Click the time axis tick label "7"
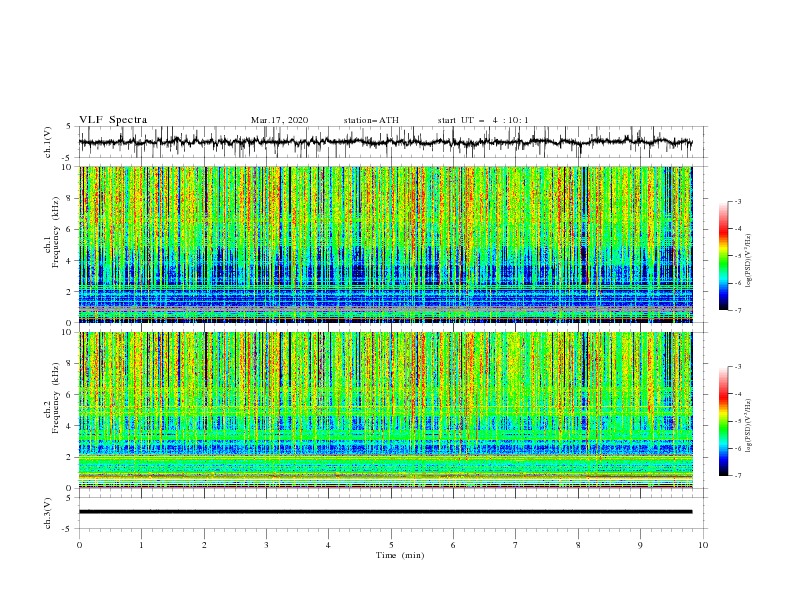792x612 pixels. click(x=516, y=545)
